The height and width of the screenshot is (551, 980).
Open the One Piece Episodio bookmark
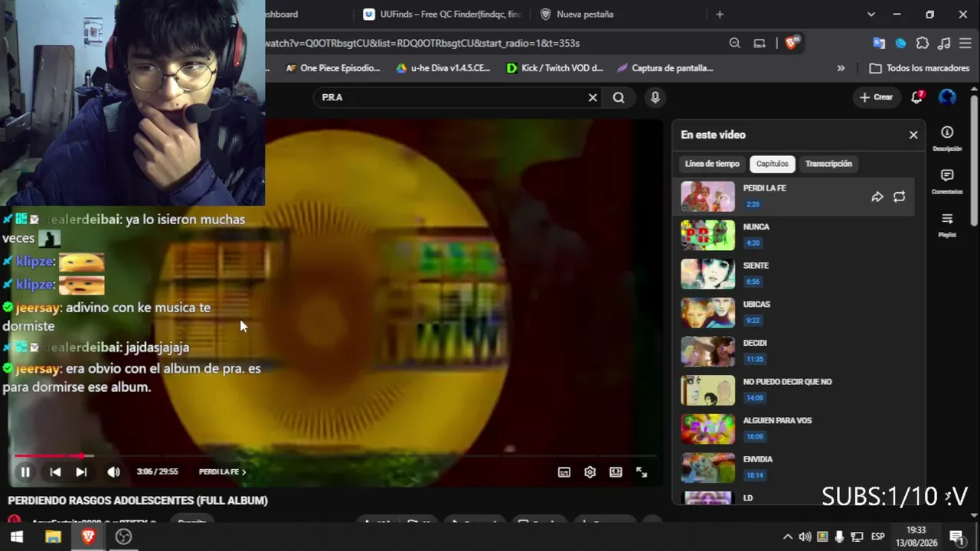[332, 68]
